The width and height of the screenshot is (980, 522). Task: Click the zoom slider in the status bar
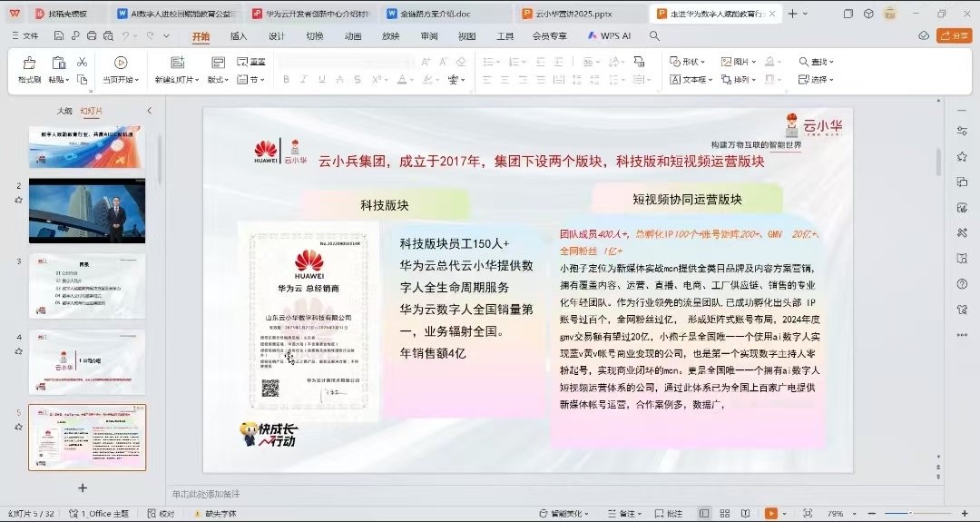pyautogui.click(x=910, y=513)
